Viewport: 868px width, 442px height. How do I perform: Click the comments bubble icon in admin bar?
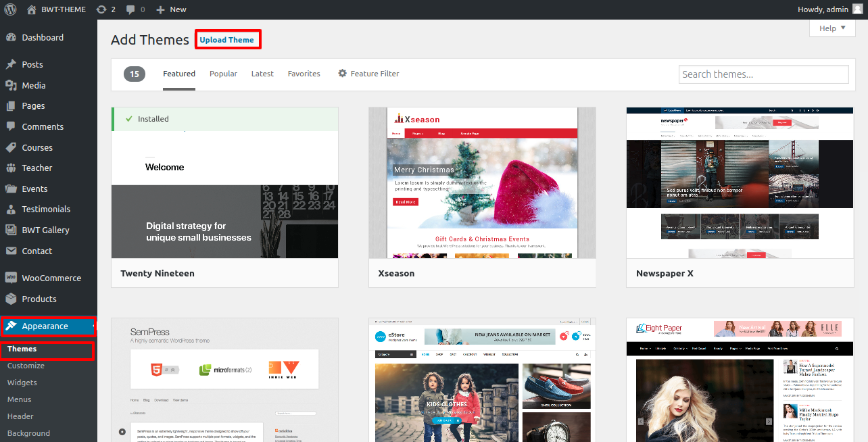(130, 9)
